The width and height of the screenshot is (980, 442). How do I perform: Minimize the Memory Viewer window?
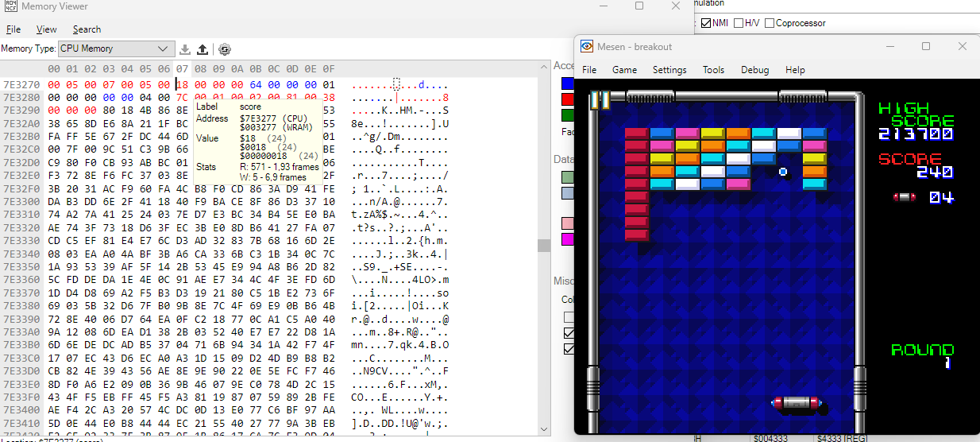point(603,6)
